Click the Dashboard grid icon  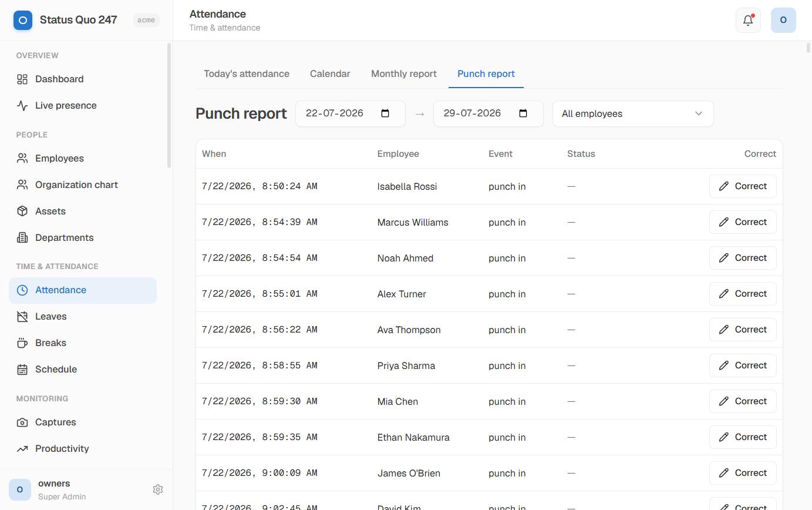tap(22, 79)
